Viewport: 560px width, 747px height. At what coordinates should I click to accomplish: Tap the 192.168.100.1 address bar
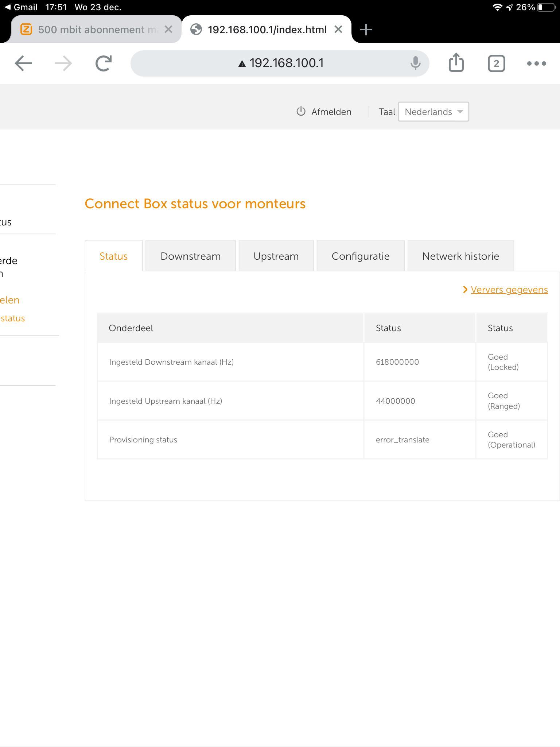click(281, 63)
